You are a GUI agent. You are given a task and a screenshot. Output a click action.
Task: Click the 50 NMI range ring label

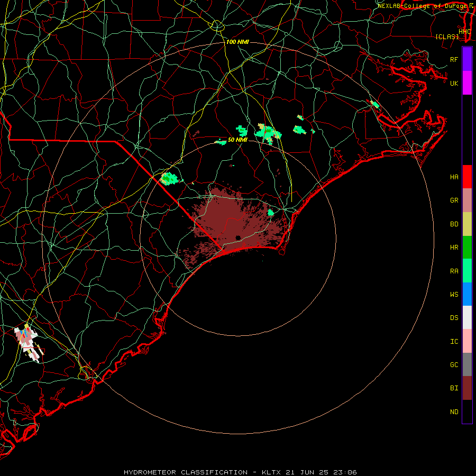(x=237, y=140)
